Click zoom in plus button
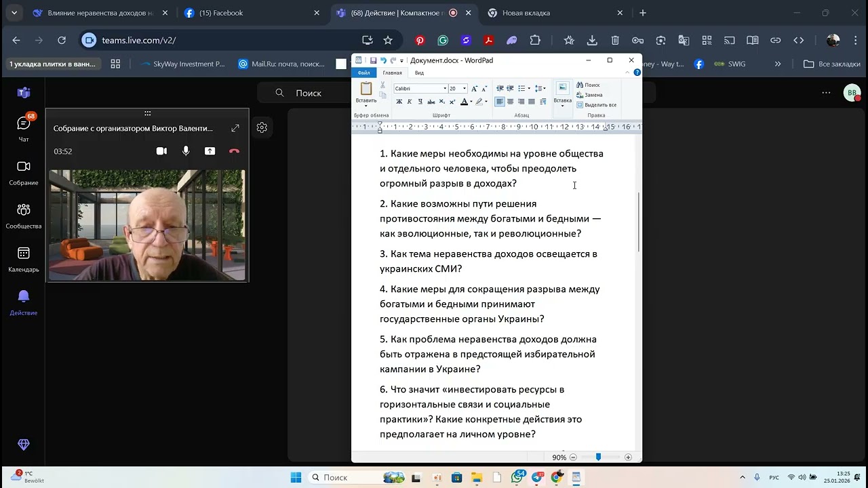The height and width of the screenshot is (488, 868). [x=628, y=457]
